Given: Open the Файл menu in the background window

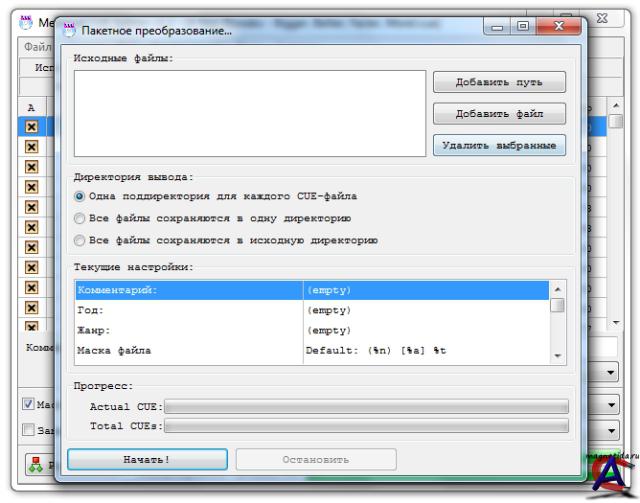Looking at the screenshot, I should click(x=36, y=48).
